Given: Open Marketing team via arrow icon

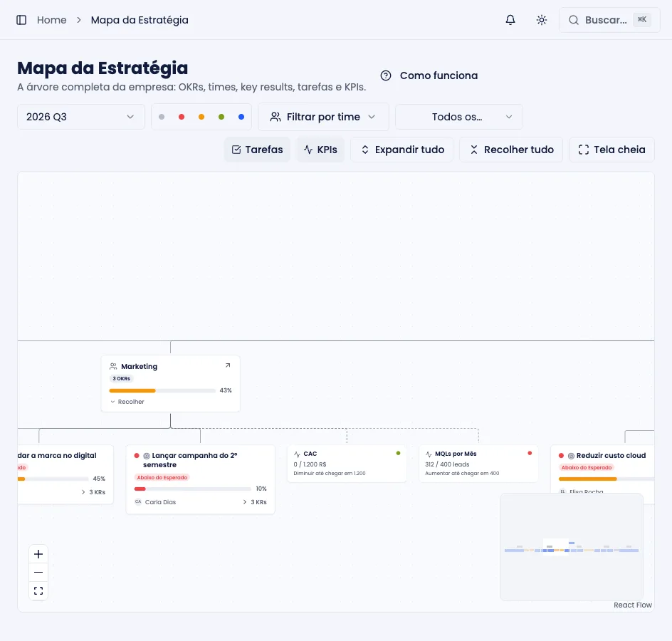Looking at the screenshot, I should point(228,366).
